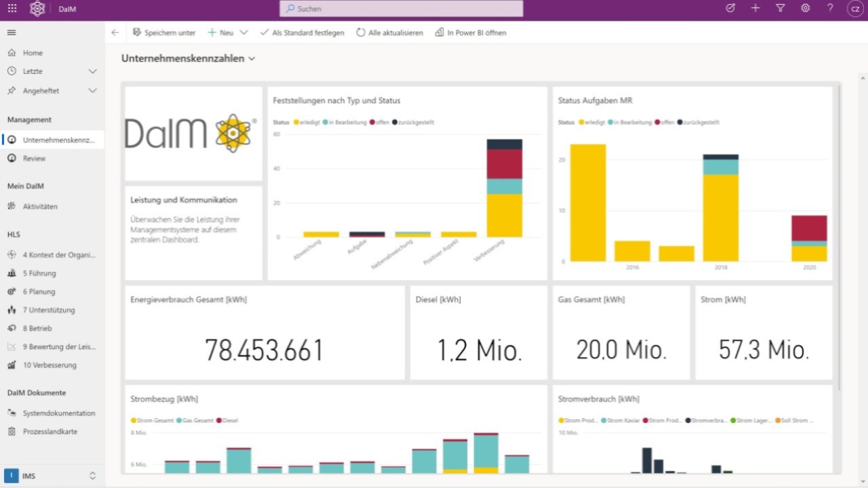868x488 pixels.
Task: Click the Neu button
Action: point(221,33)
